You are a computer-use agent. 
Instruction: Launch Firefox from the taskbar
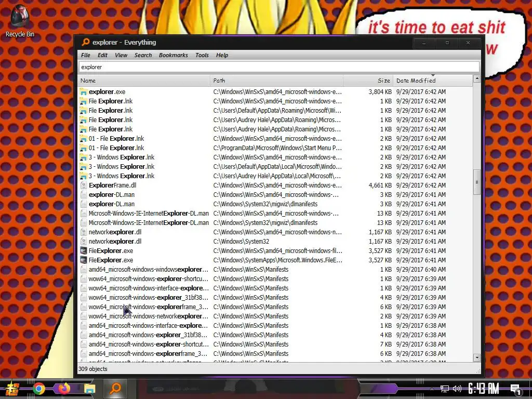click(x=64, y=389)
